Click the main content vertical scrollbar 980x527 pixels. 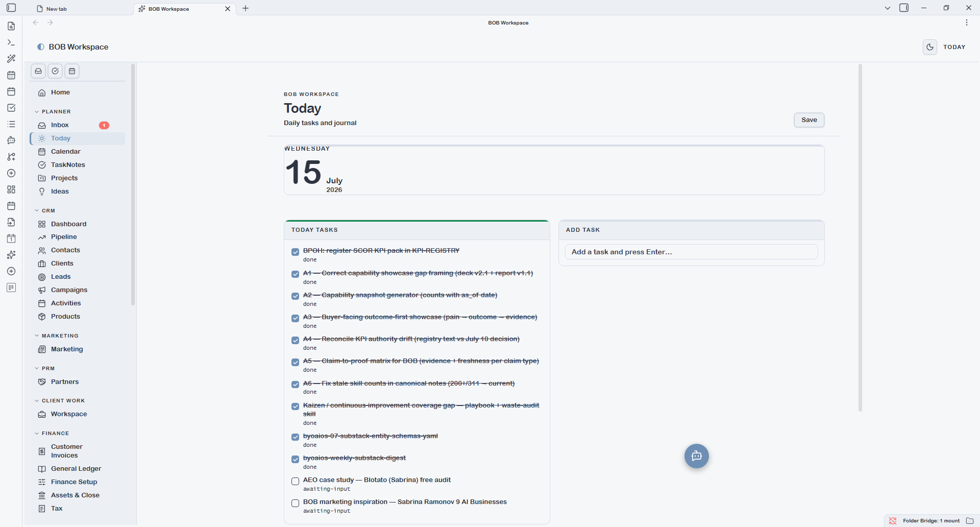(860, 237)
